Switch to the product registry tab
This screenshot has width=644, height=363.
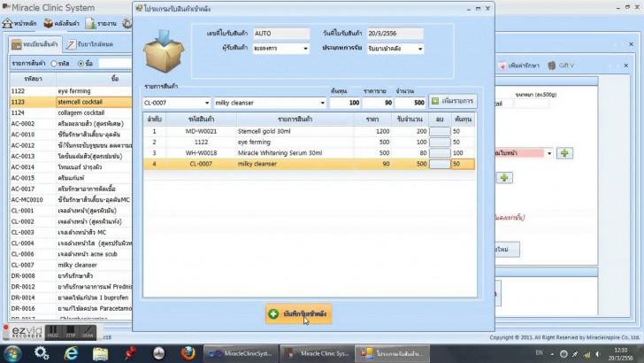[x=34, y=44]
